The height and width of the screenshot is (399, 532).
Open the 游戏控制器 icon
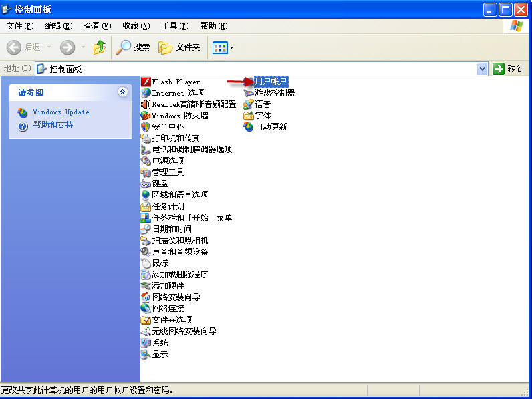point(249,93)
